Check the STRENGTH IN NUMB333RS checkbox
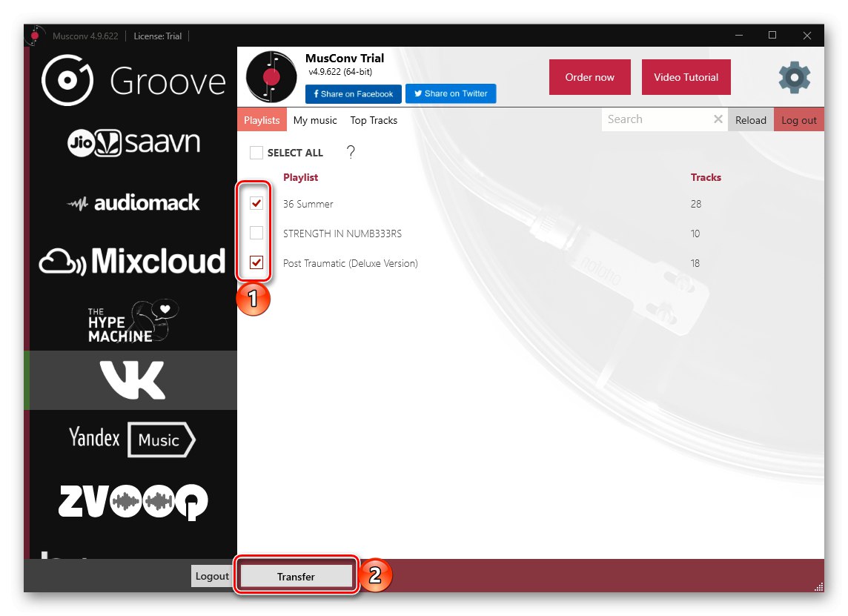848x616 pixels. [256, 233]
